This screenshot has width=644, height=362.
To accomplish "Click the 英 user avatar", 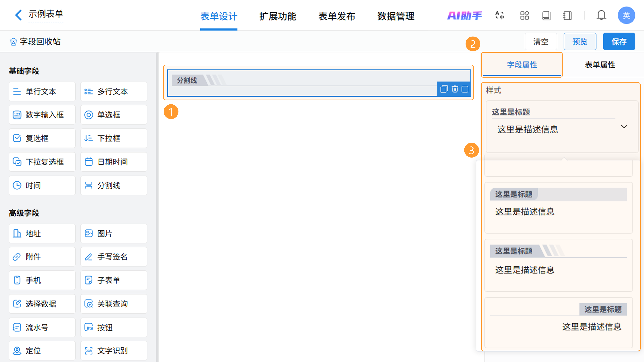I will pyautogui.click(x=626, y=15).
